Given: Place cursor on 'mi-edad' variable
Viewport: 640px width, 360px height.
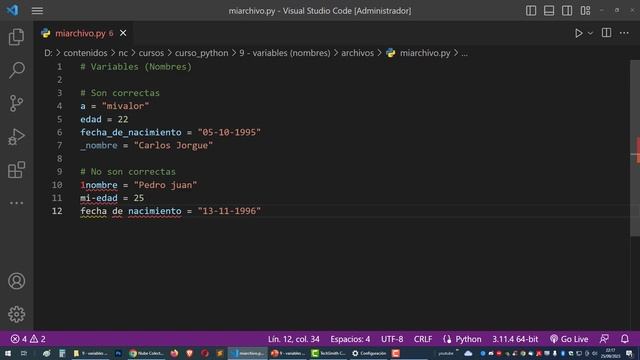Looking at the screenshot, I should [99, 198].
